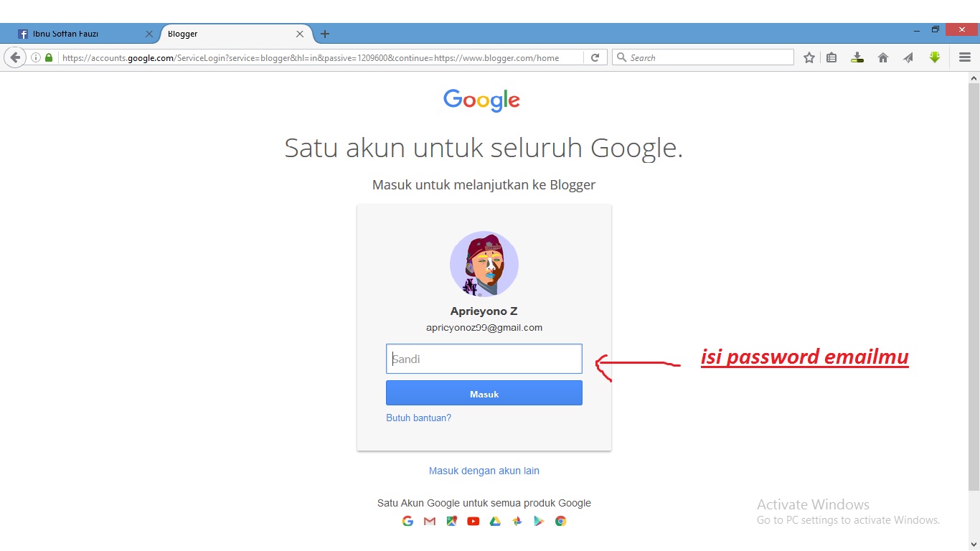The width and height of the screenshot is (980, 551).
Task: Minimize the Firefox window
Action: tap(916, 30)
